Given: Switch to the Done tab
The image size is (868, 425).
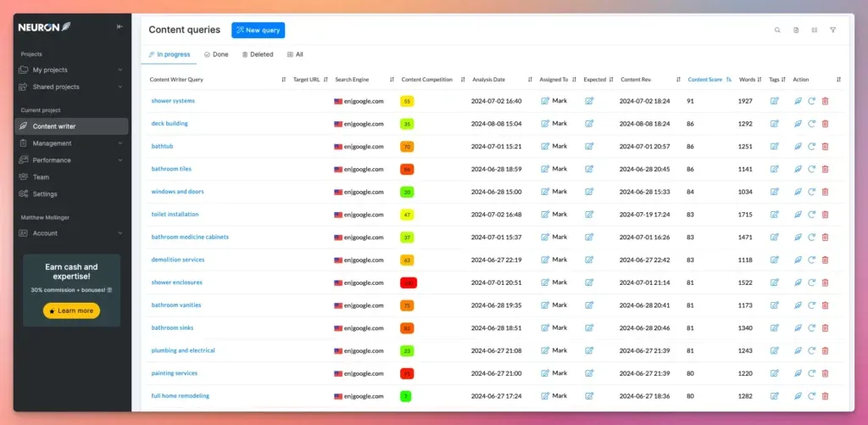Looking at the screenshot, I should (x=216, y=54).
